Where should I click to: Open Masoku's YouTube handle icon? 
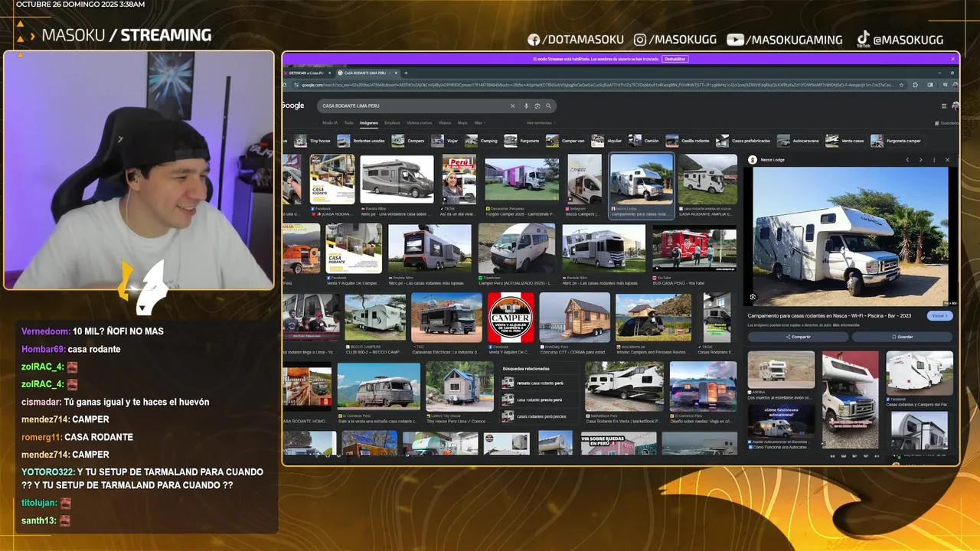coord(735,40)
